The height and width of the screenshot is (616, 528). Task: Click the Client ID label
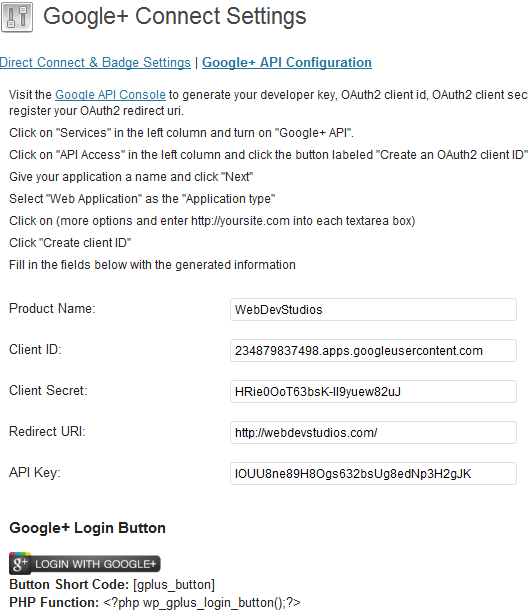point(35,349)
